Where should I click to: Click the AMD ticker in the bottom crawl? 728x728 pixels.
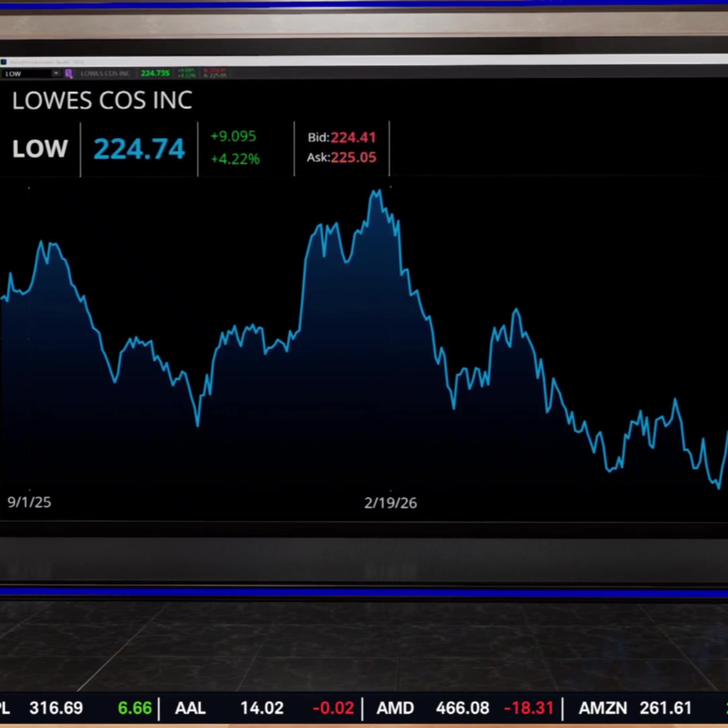395,708
